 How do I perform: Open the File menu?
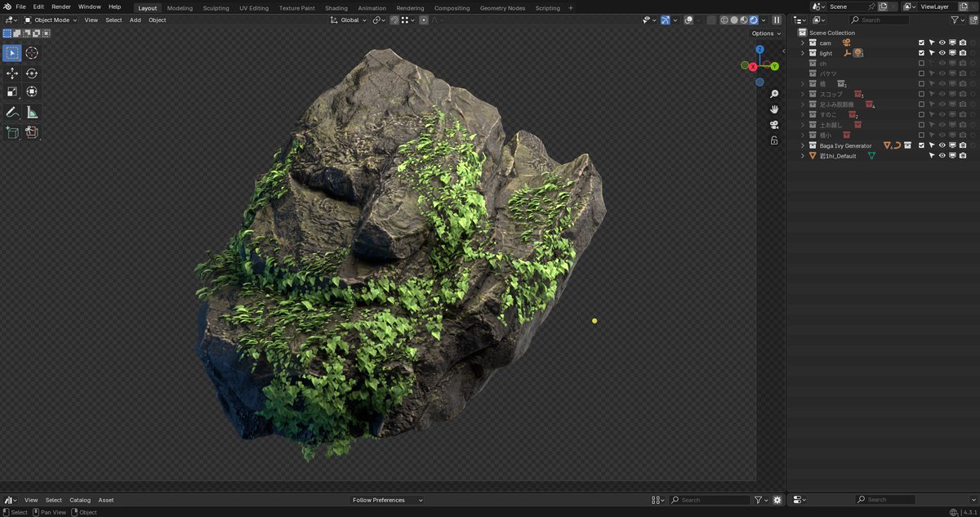[x=20, y=7]
